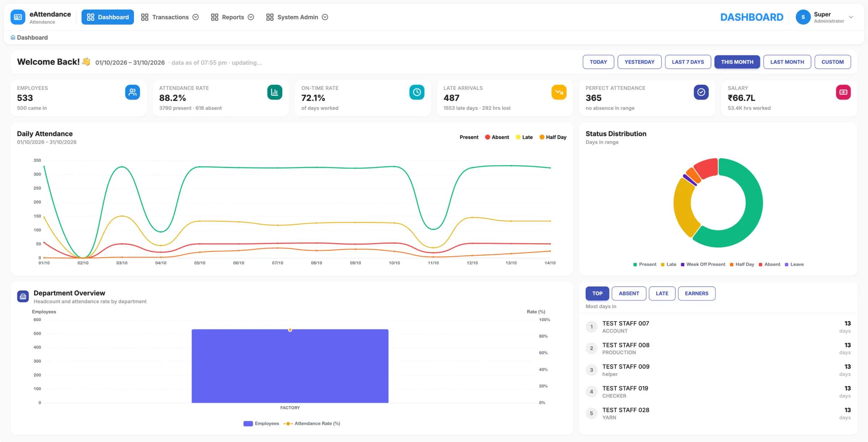
Task: Open TEST STAFF 007 leaderboard row
Action: [x=718, y=327]
